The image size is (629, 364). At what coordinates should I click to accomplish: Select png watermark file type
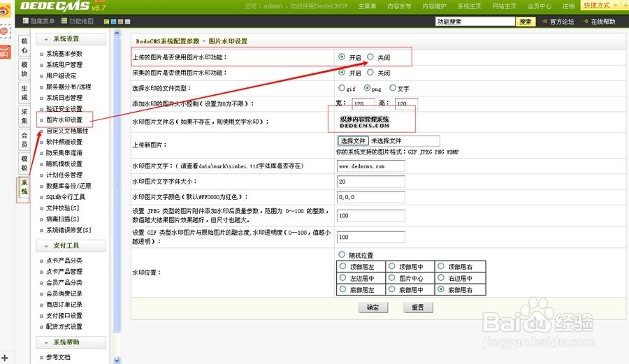[367, 88]
